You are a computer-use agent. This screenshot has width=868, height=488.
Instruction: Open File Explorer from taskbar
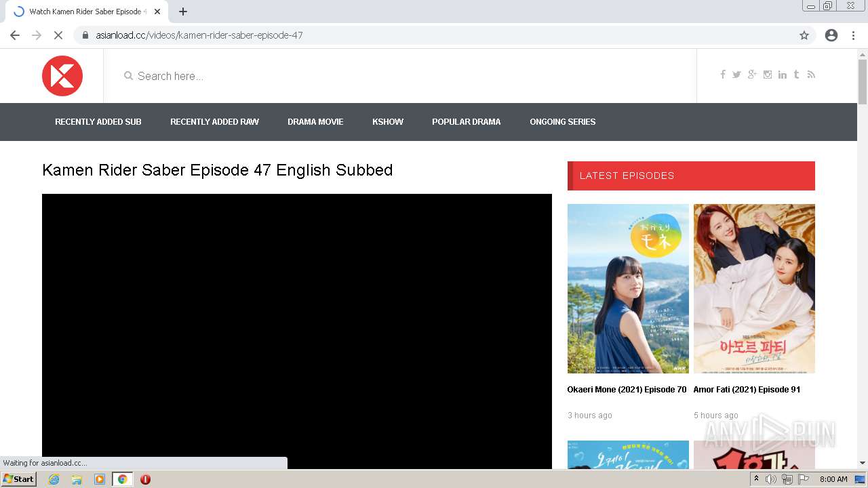point(77,479)
